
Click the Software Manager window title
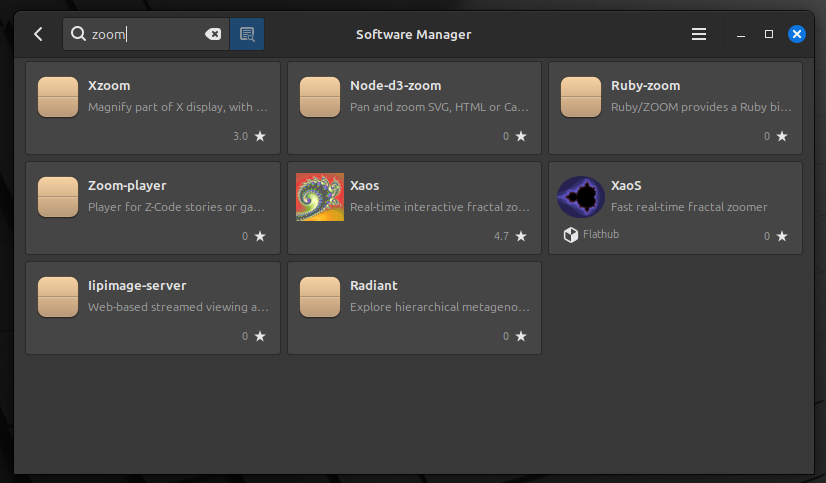point(414,34)
